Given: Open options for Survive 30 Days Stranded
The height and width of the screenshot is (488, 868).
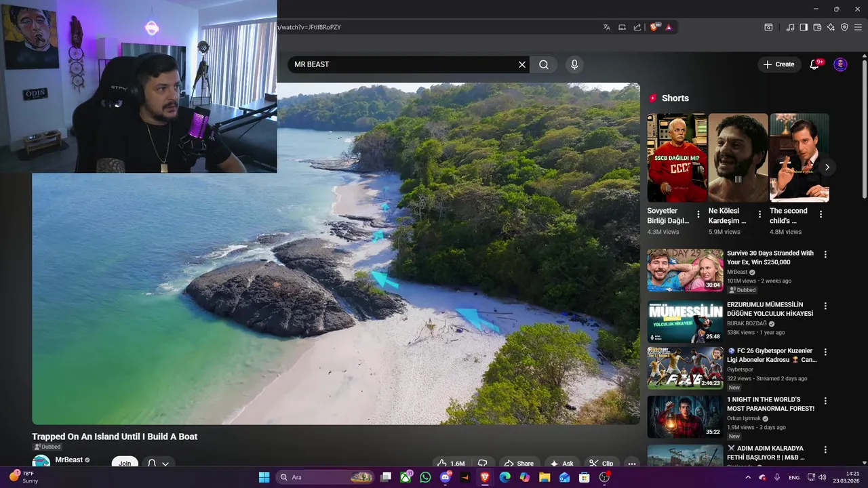Looking at the screenshot, I should point(825,255).
